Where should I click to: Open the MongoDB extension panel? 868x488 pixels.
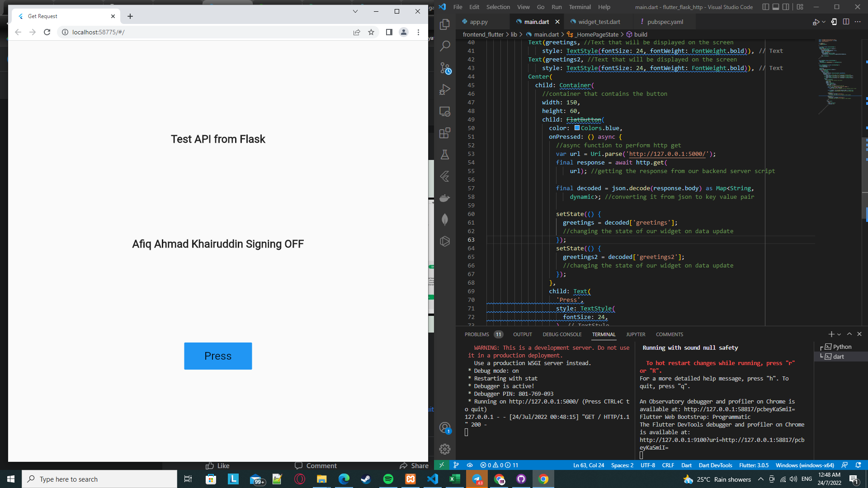pos(445,220)
